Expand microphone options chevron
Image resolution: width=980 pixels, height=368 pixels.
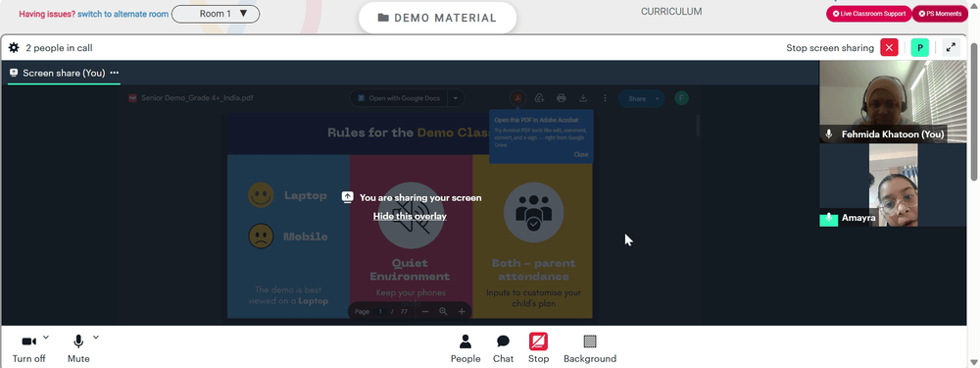coord(96,338)
